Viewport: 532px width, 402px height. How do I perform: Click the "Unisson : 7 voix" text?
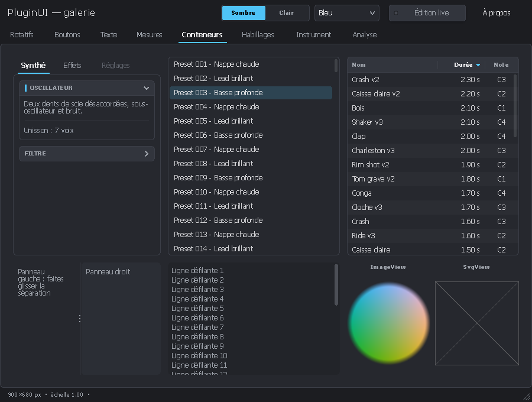48,131
